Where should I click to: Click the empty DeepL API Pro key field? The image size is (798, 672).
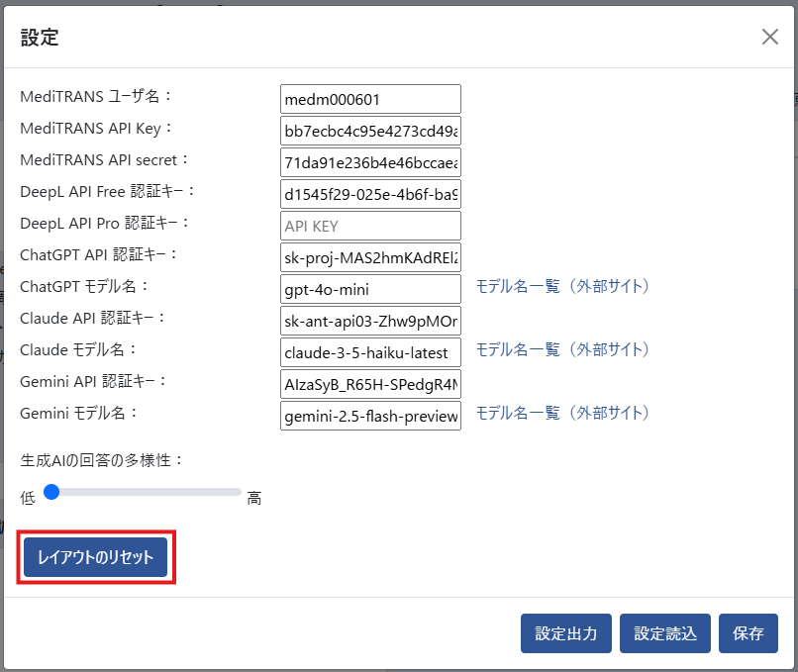point(370,226)
